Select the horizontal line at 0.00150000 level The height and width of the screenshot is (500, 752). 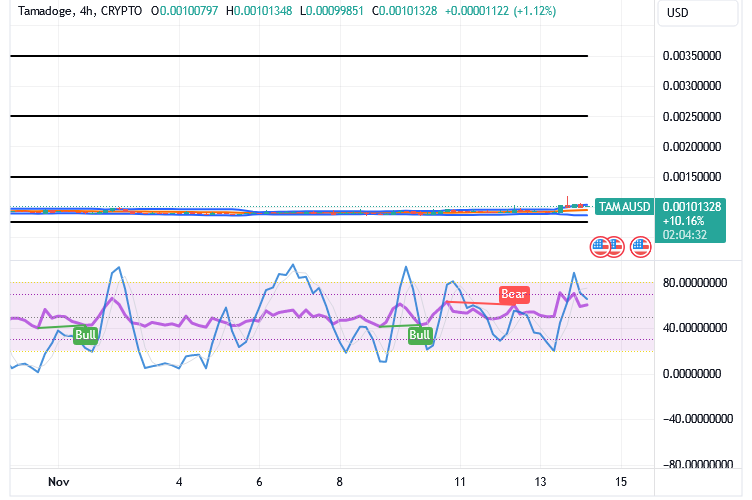(x=299, y=177)
